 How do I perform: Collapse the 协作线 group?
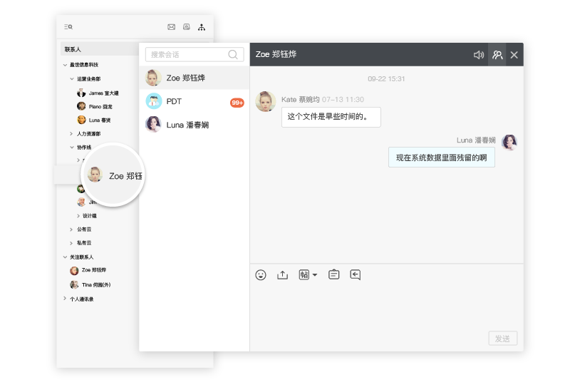pyautogui.click(x=72, y=148)
